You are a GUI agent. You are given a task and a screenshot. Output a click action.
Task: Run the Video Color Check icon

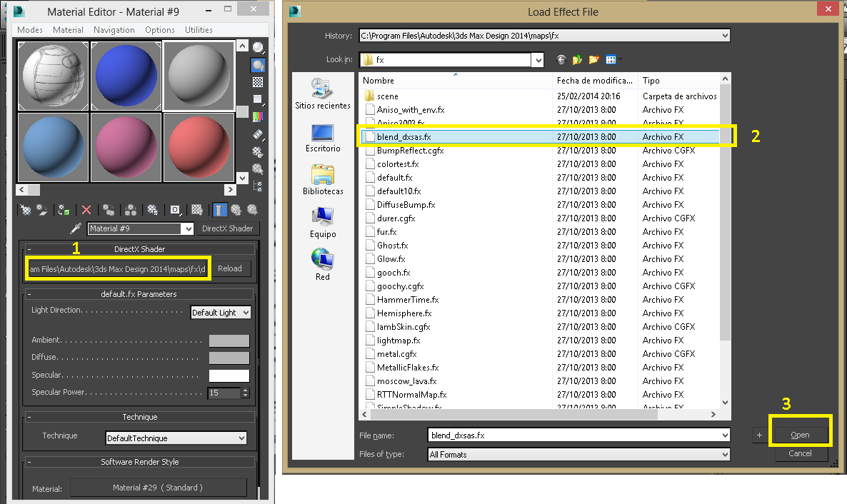click(259, 116)
